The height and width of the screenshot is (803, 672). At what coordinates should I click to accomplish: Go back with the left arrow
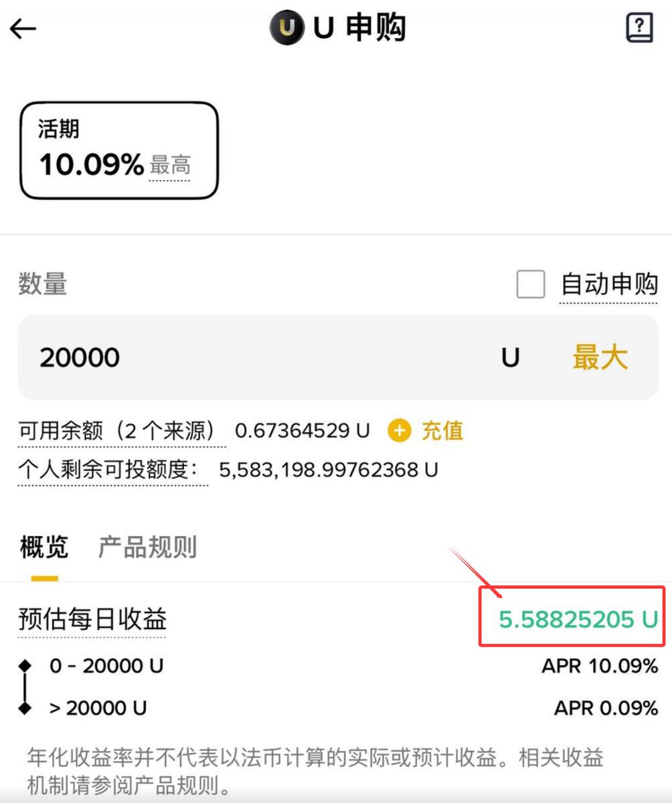tap(23, 29)
